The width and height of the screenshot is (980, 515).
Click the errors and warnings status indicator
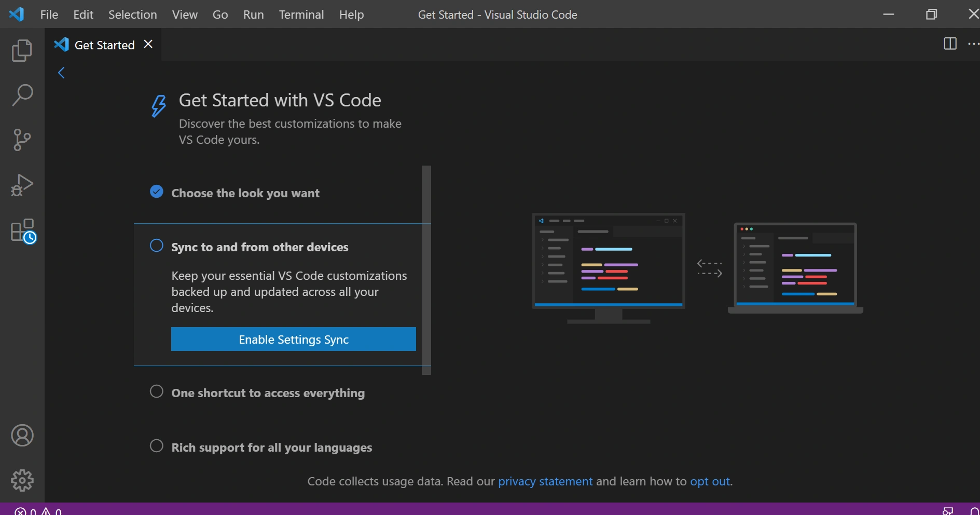tap(38, 511)
